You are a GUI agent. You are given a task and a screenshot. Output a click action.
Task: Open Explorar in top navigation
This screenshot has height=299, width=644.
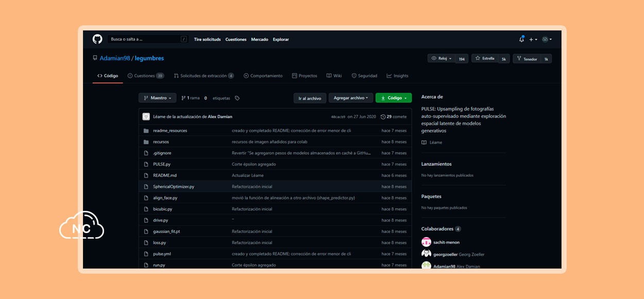[x=281, y=39]
